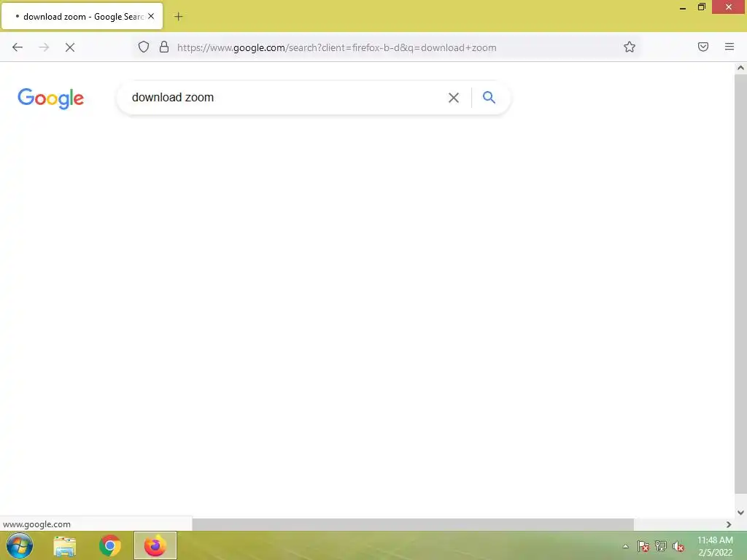
Task: Click the vertical scrollbar down arrow
Action: [740, 513]
